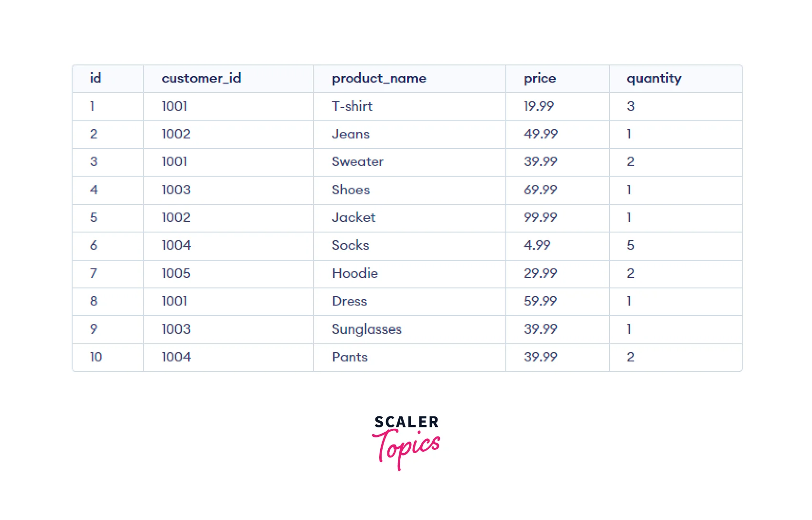Click the T-shirt product cell

(352, 106)
